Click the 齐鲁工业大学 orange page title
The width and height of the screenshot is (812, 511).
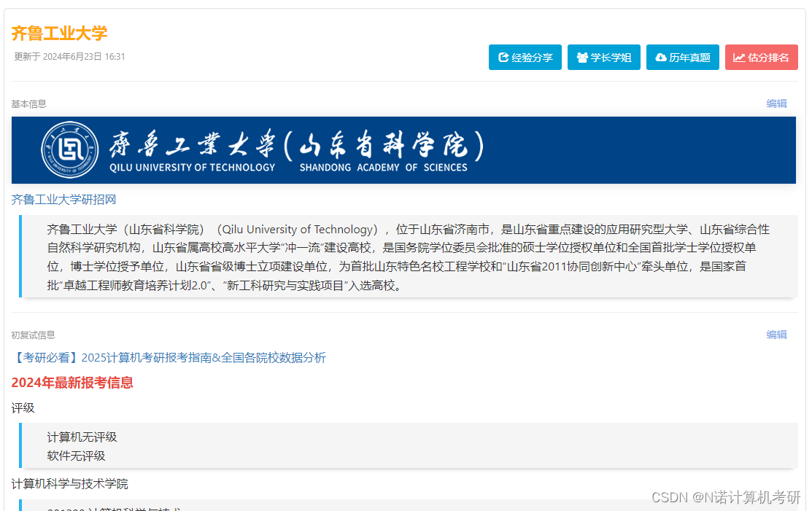click(x=59, y=34)
